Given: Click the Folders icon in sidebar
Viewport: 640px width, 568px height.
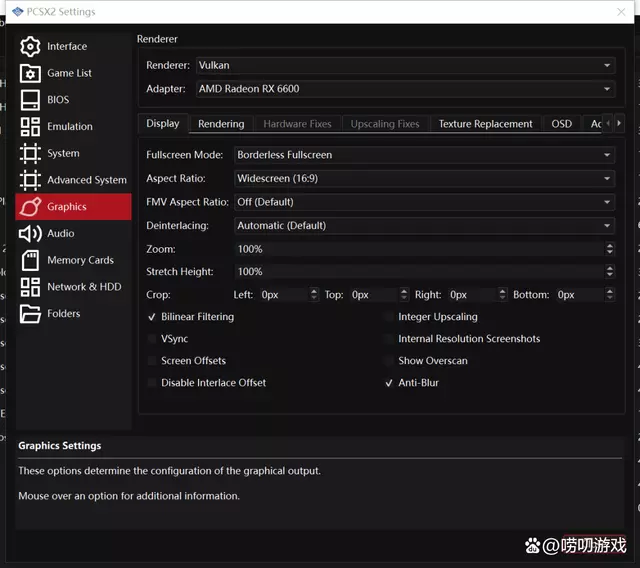Looking at the screenshot, I should [x=30, y=314].
